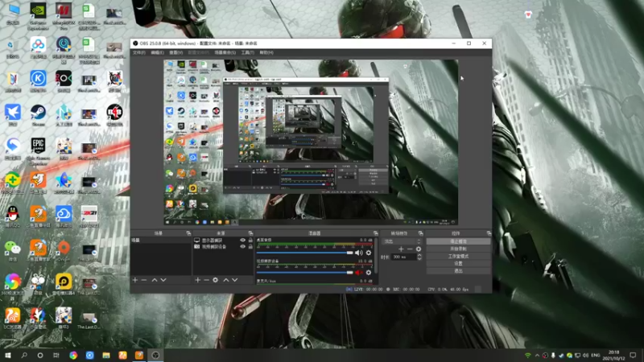Open the notification center icon
The width and height of the screenshot is (644, 362).
coord(633,355)
